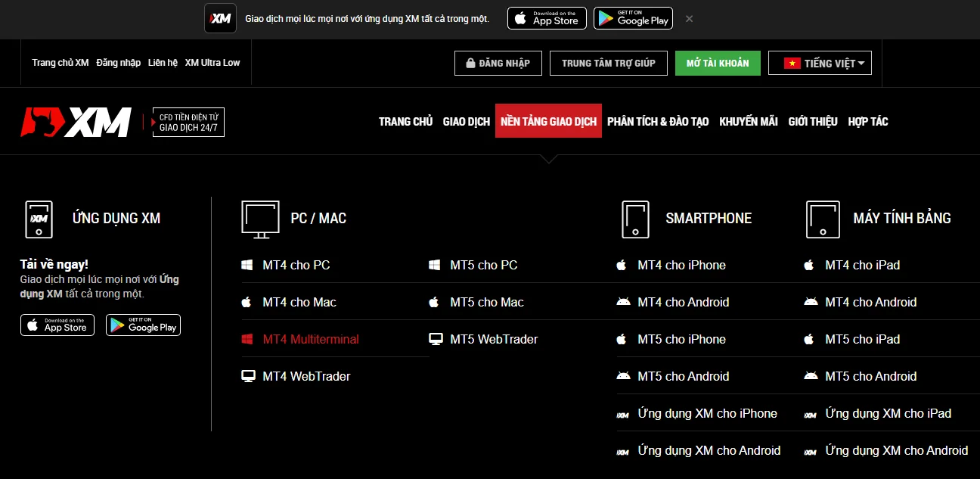980x479 pixels.
Task: Click SMARTPHONE heading
Action: tap(709, 218)
